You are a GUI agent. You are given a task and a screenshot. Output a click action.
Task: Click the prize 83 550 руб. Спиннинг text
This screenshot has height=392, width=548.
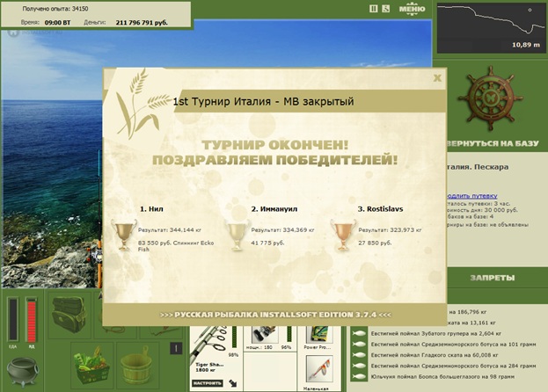pyautogui.click(x=176, y=246)
